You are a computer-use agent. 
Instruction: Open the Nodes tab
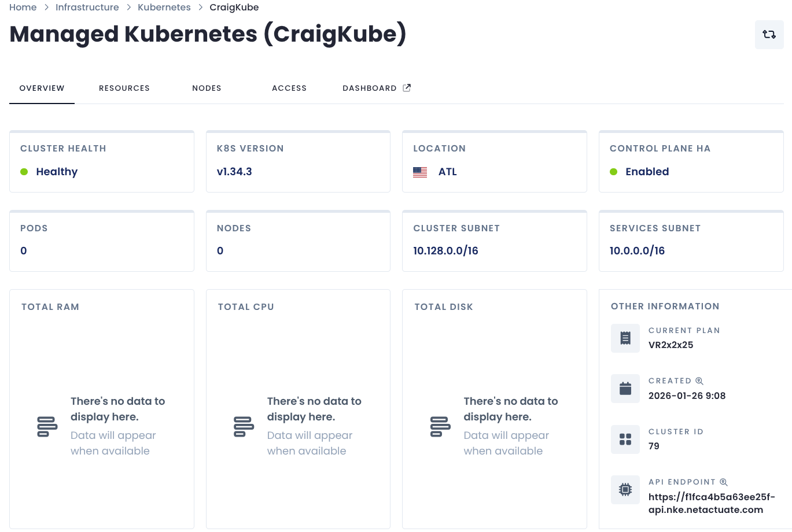point(207,88)
